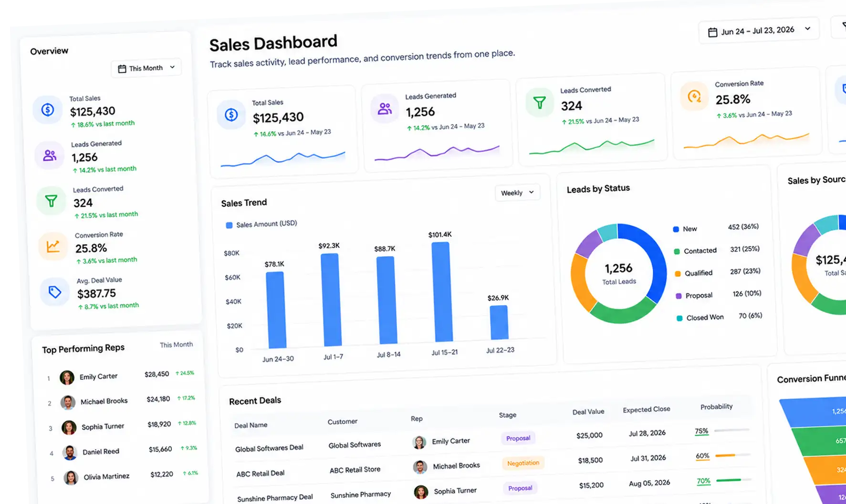This screenshot has height=504, width=846.
Task: Click the calendar icon in This Month selector
Action: coord(122,69)
